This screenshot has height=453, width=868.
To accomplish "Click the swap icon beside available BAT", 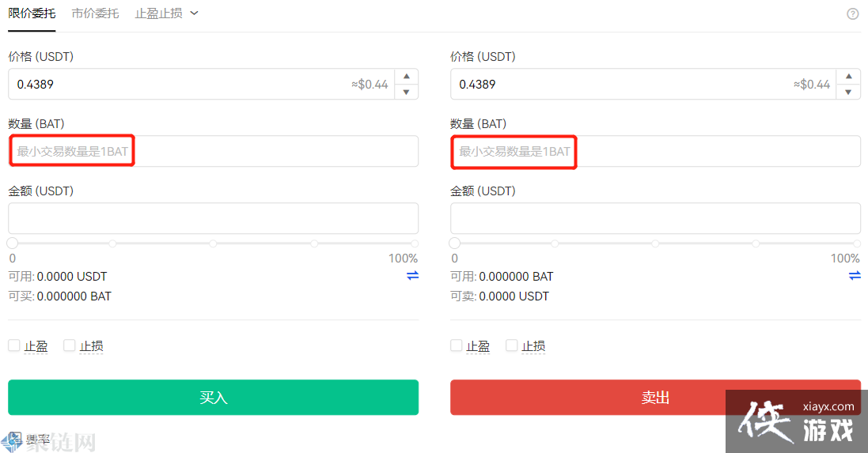I will (855, 275).
